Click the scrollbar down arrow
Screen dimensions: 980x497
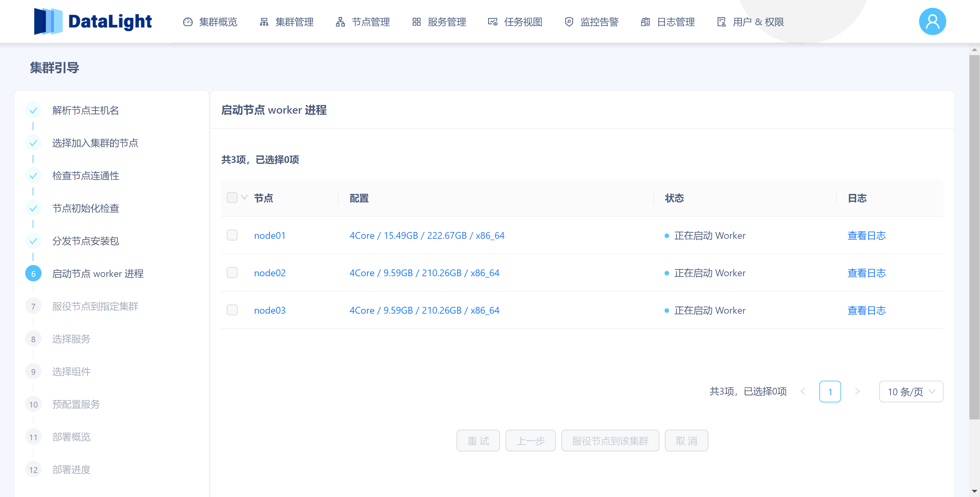click(x=974, y=491)
